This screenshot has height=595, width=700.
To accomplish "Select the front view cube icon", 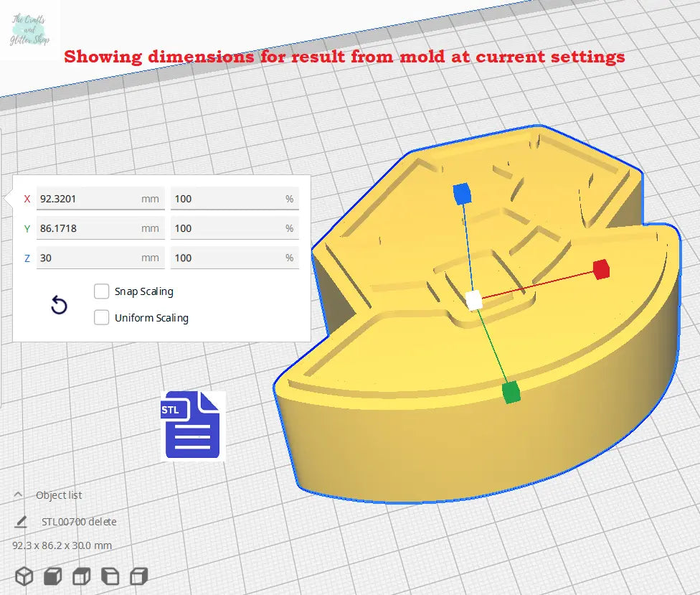I will pyautogui.click(x=53, y=576).
